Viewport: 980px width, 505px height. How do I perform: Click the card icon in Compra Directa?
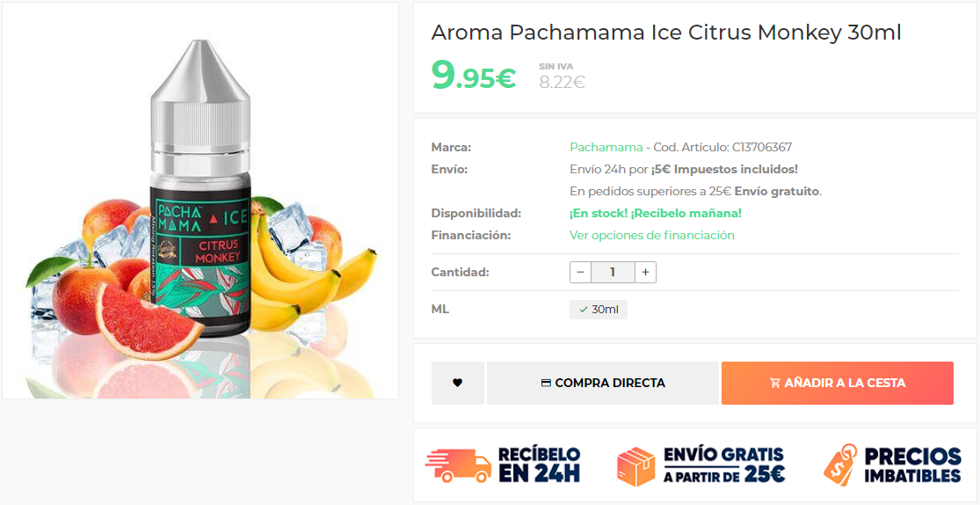546,383
